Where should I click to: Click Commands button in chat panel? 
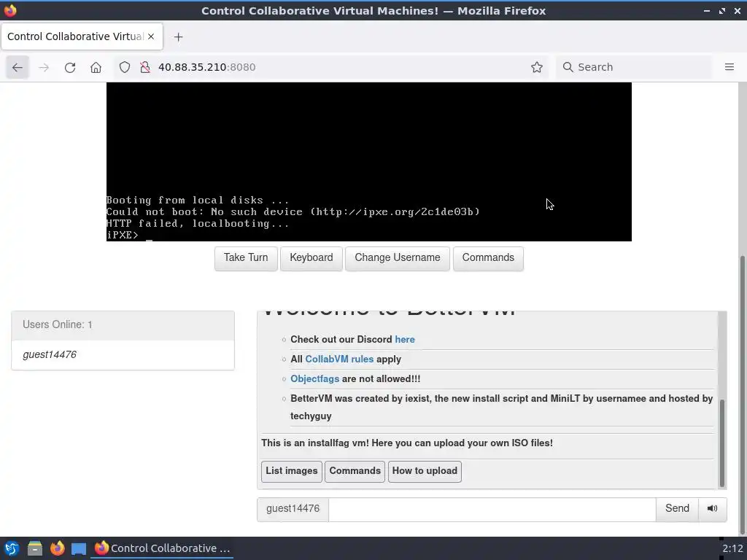pyautogui.click(x=355, y=471)
